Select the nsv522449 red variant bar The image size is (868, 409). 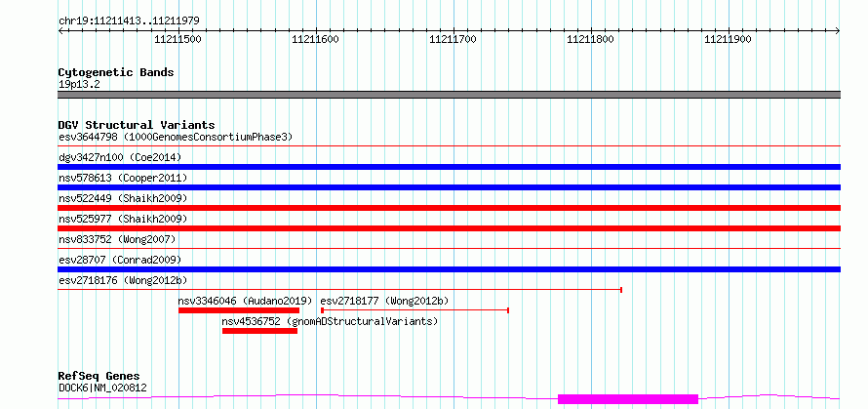click(449, 208)
